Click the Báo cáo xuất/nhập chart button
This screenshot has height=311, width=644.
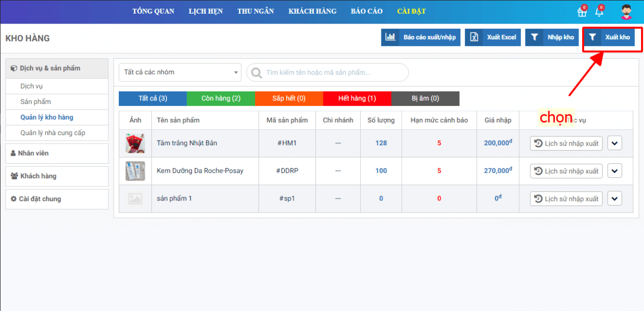point(421,37)
